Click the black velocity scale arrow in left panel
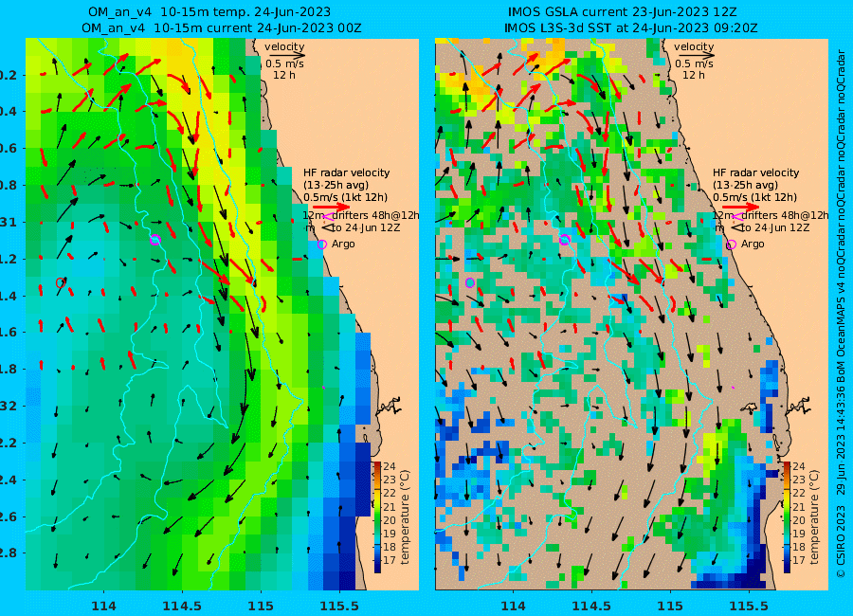Viewport: 853px width, 616px height. (285, 55)
